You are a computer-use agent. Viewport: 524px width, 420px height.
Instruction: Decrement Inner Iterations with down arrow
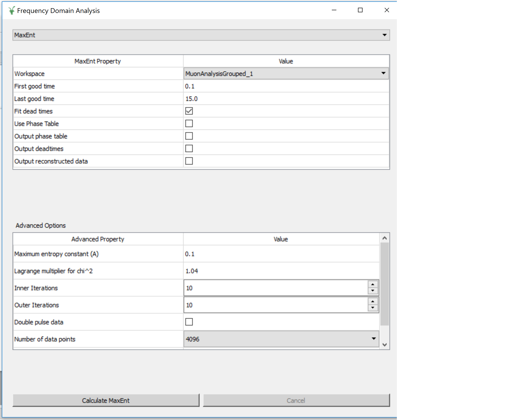(x=372, y=291)
